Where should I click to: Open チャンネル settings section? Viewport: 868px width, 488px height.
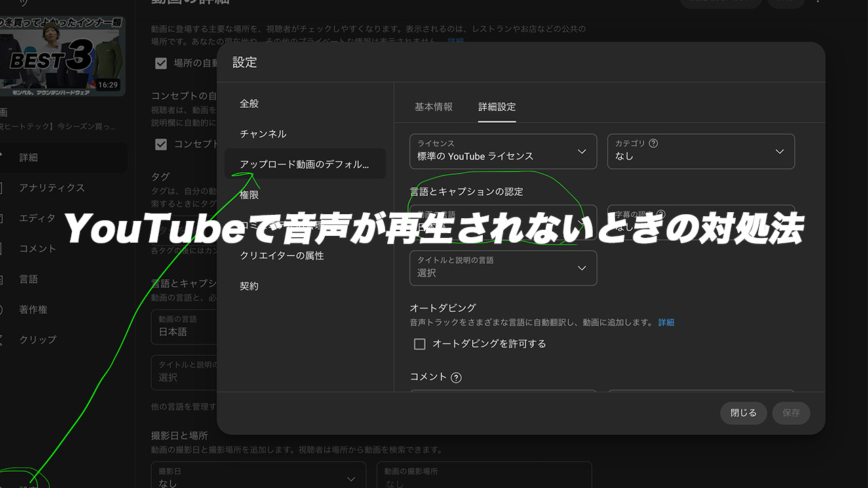(x=305, y=134)
